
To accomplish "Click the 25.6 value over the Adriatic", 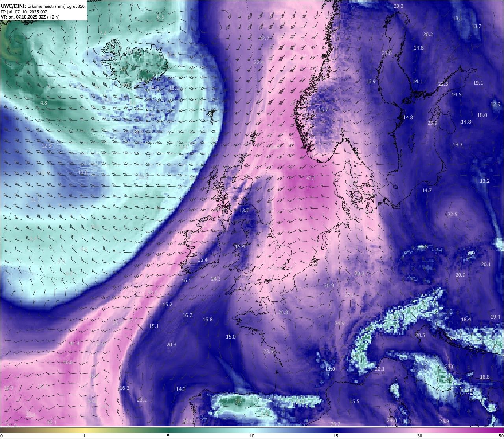I will (x=450, y=366).
